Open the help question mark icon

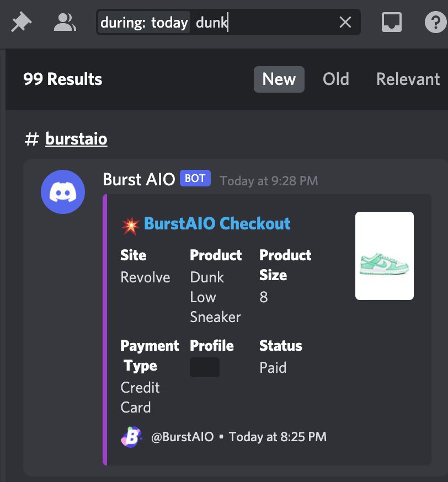click(435, 22)
